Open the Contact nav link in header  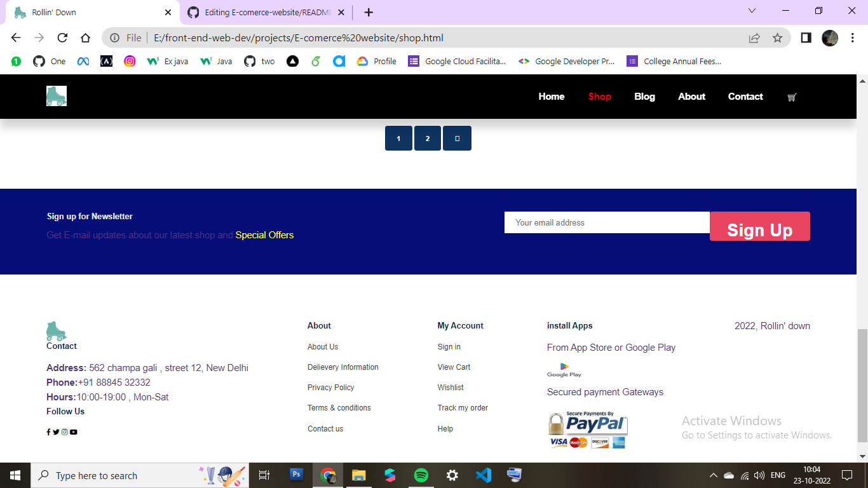point(745,97)
